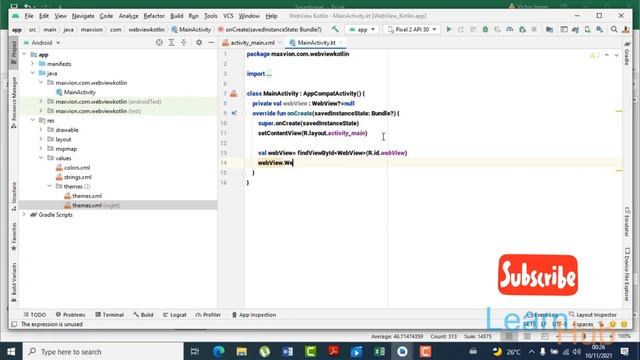
Task: Hide the Project panel with minus icon
Action: click(211, 42)
